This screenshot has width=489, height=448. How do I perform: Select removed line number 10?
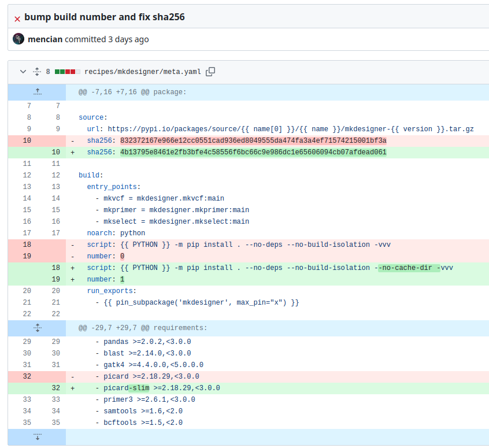27,140
